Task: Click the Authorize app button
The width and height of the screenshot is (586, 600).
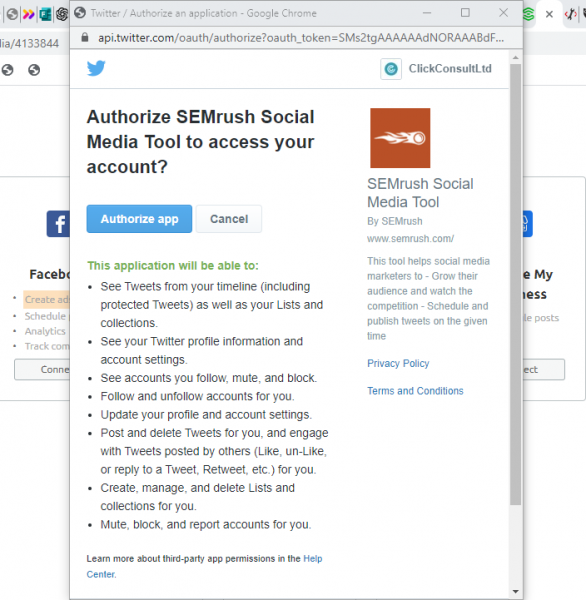Action: 139,219
